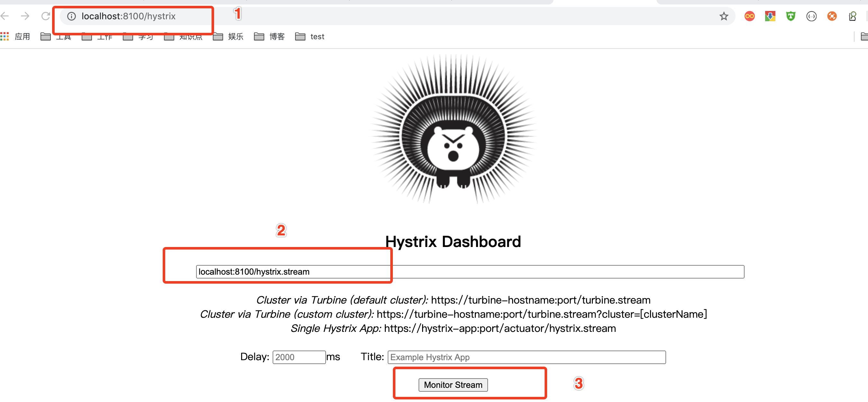
Task: Click the Title input field
Action: click(527, 357)
